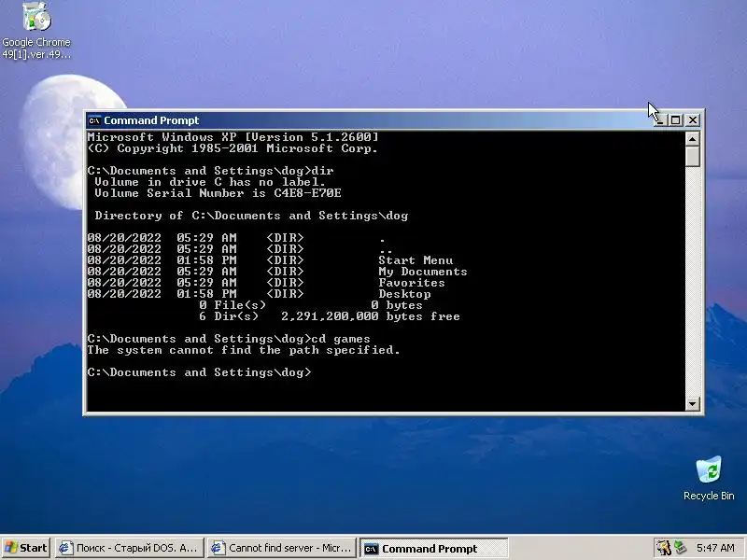Click the Command Prompt title bar text
Image resolution: width=747 pixels, height=560 pixels.
coord(151,120)
